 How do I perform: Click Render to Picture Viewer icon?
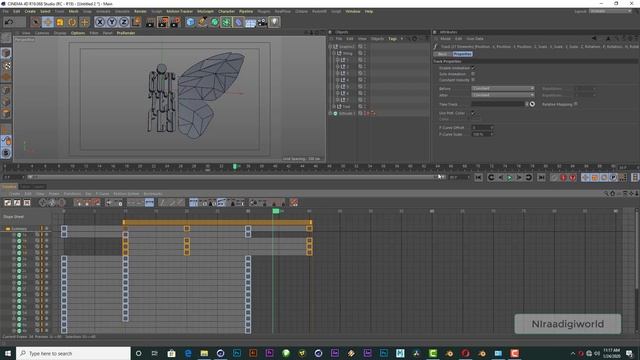click(162, 22)
